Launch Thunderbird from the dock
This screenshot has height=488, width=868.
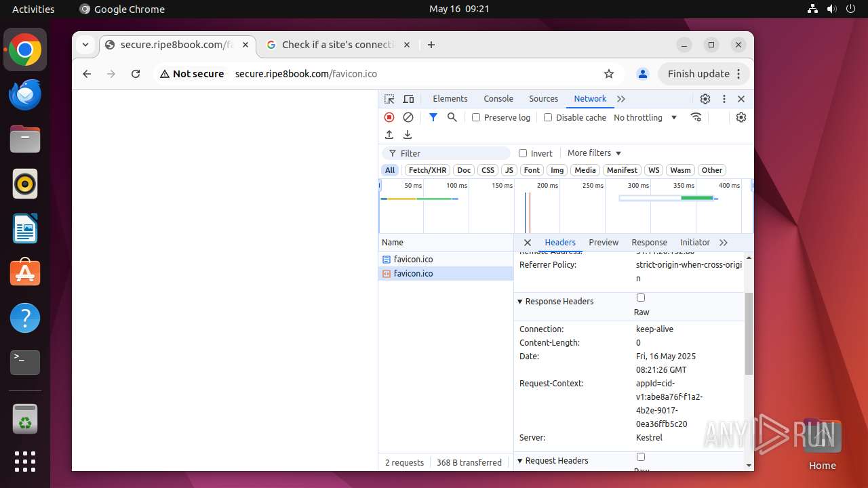click(25, 95)
